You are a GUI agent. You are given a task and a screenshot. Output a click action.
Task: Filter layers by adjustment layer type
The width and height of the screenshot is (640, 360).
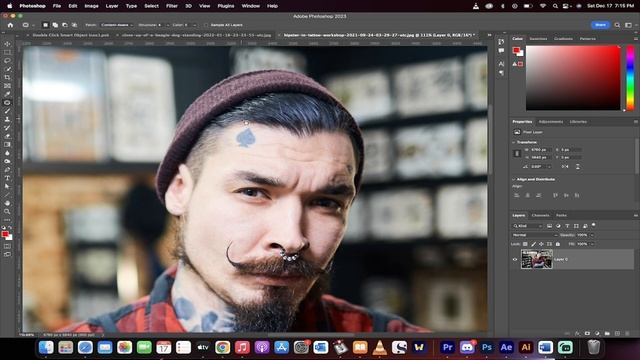[x=558, y=226]
